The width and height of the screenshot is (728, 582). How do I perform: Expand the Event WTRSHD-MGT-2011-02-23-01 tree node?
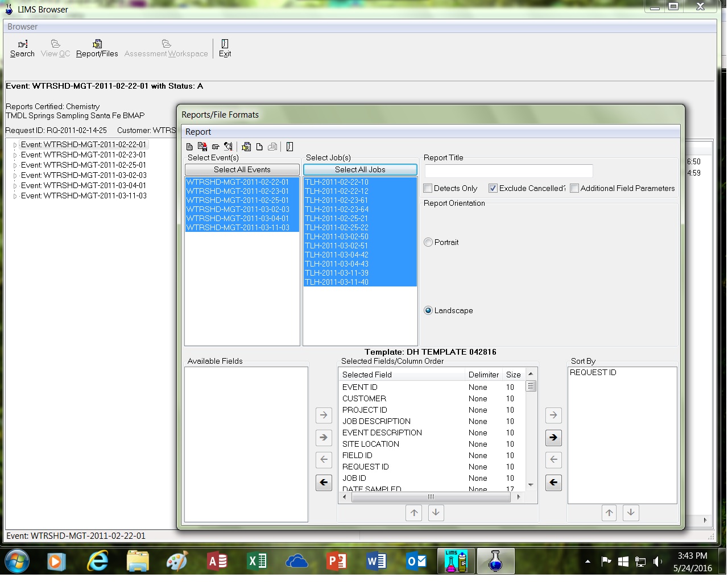click(x=15, y=155)
